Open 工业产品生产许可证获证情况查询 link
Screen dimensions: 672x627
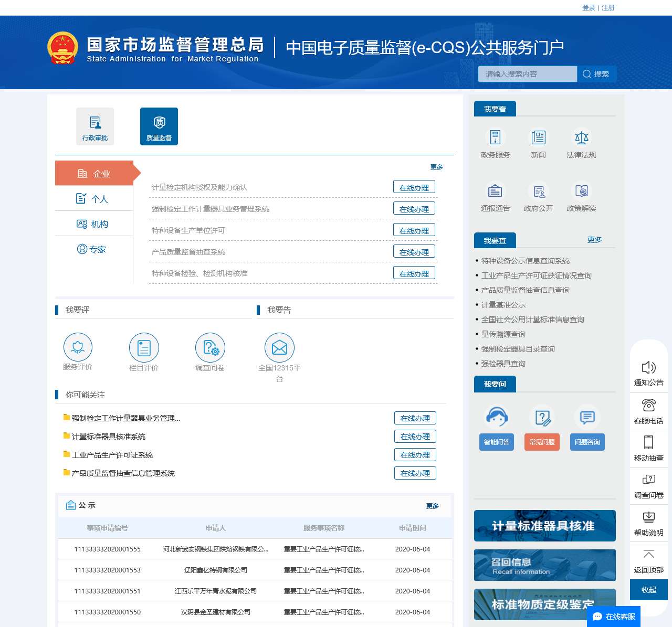[537, 275]
